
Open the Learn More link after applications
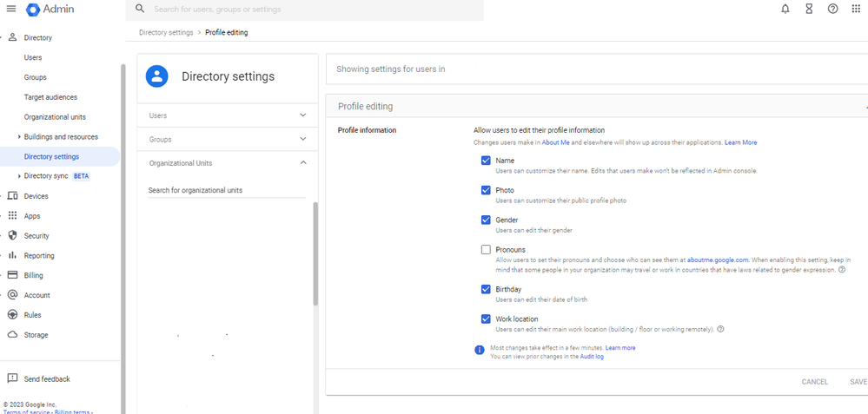coord(740,142)
